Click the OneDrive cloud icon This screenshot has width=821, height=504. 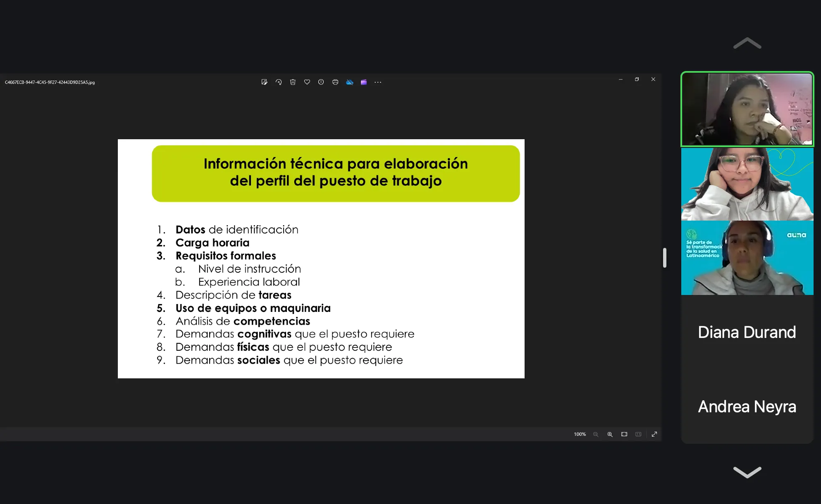[350, 82]
